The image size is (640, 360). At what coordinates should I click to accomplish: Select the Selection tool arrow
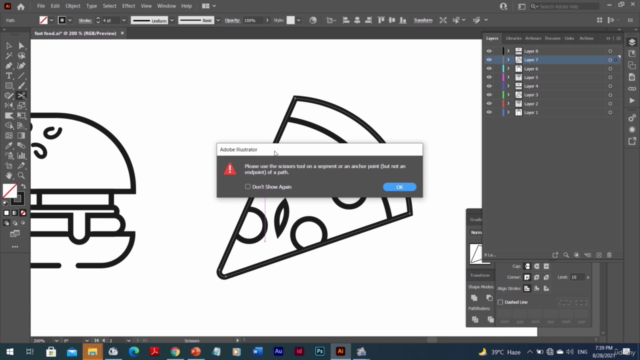pyautogui.click(x=9, y=46)
